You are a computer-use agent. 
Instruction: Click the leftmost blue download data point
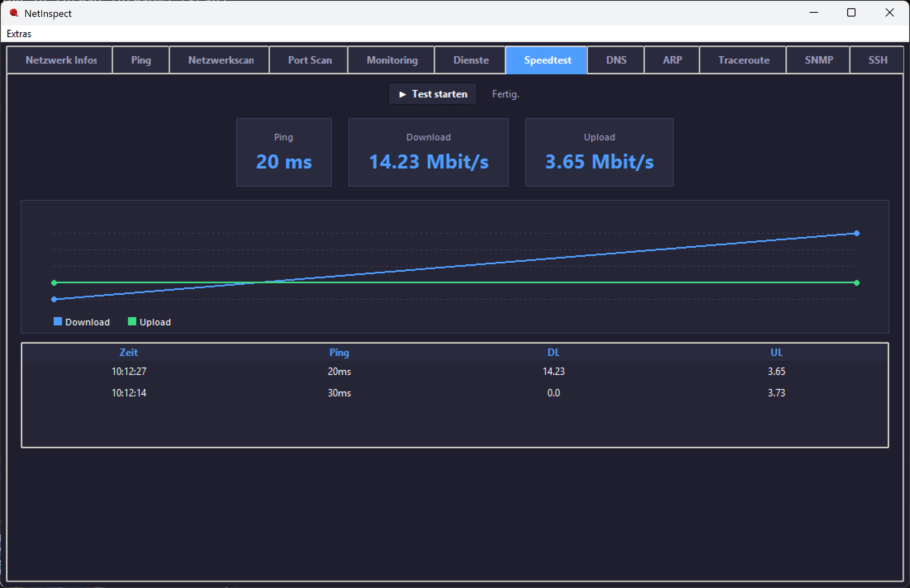point(54,299)
